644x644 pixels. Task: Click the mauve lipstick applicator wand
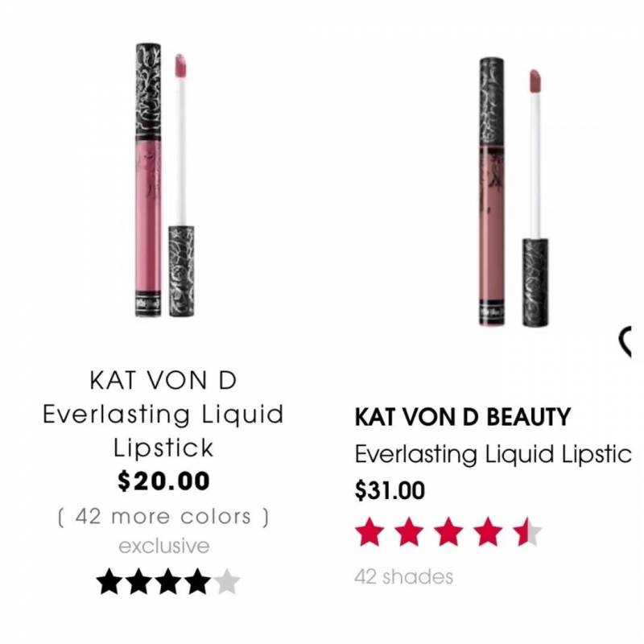click(x=535, y=198)
